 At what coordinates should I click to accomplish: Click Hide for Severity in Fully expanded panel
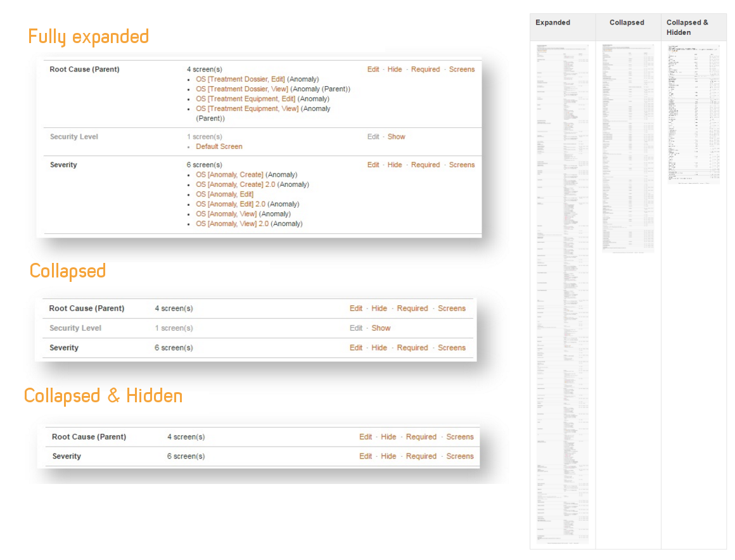[x=395, y=165]
